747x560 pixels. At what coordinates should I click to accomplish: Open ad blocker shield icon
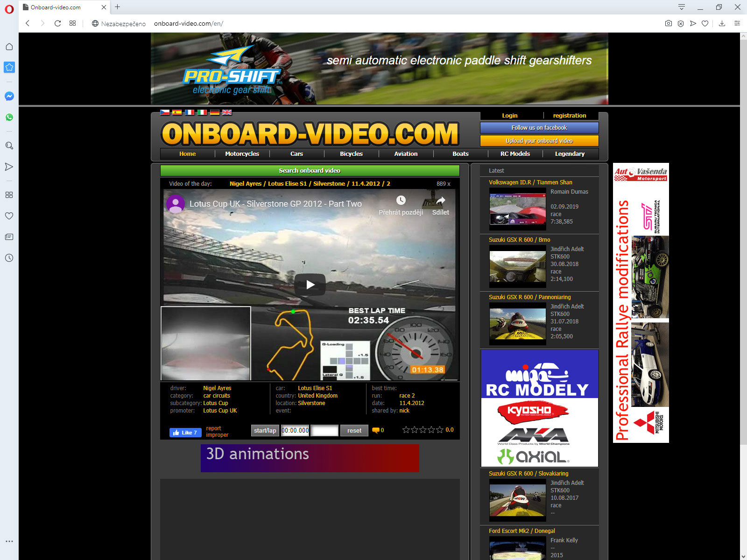click(681, 23)
